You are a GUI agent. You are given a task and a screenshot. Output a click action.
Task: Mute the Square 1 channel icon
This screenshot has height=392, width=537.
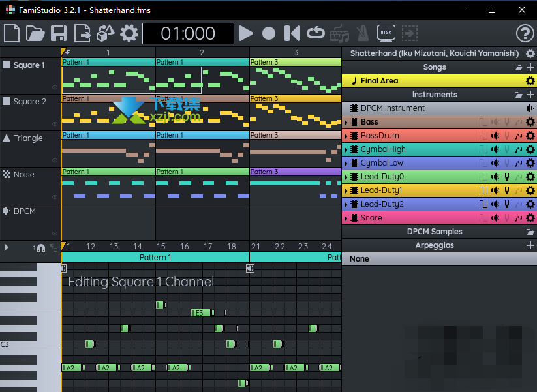point(7,65)
